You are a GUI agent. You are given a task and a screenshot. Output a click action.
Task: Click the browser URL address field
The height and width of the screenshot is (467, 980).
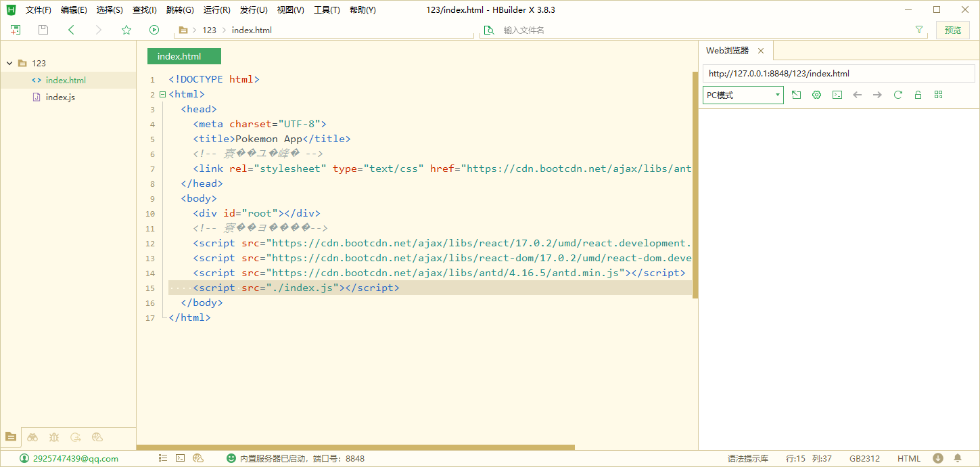click(837, 73)
